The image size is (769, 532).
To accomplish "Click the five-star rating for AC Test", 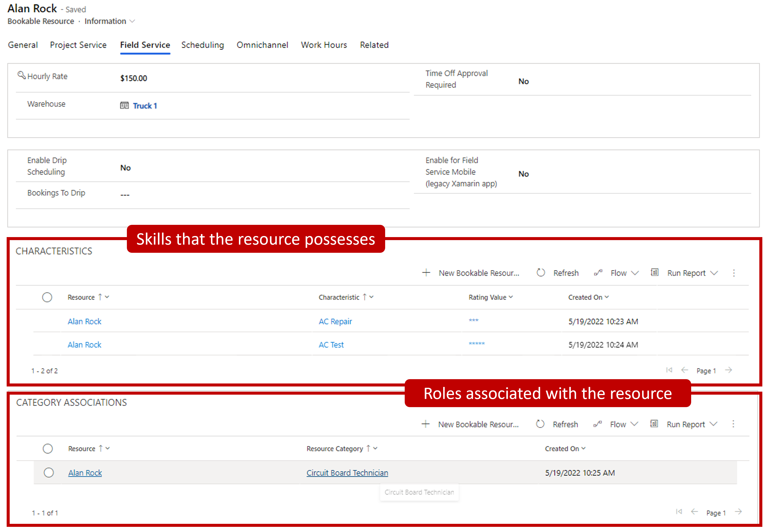I will click(x=477, y=344).
